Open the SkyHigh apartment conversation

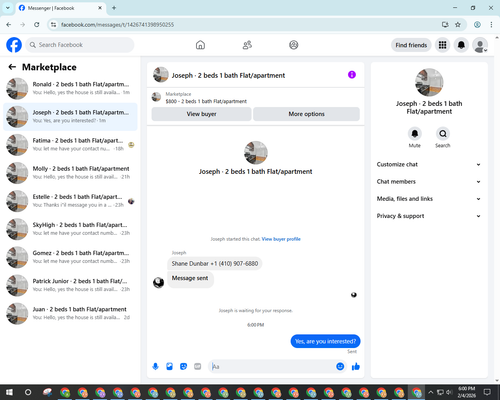point(70,229)
